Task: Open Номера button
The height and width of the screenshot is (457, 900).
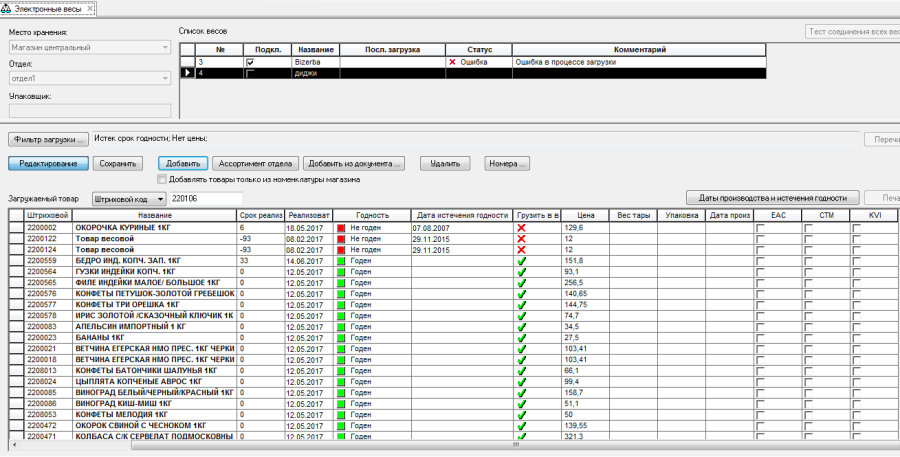Action: click(507, 164)
